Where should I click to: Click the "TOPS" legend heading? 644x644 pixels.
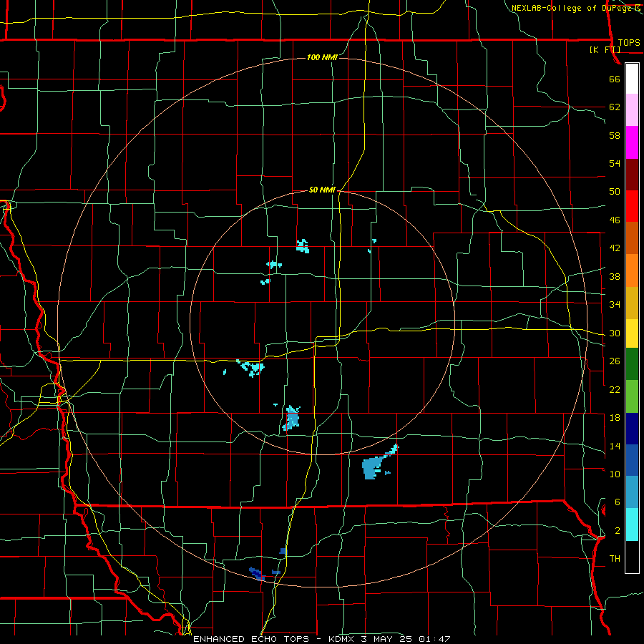click(629, 43)
